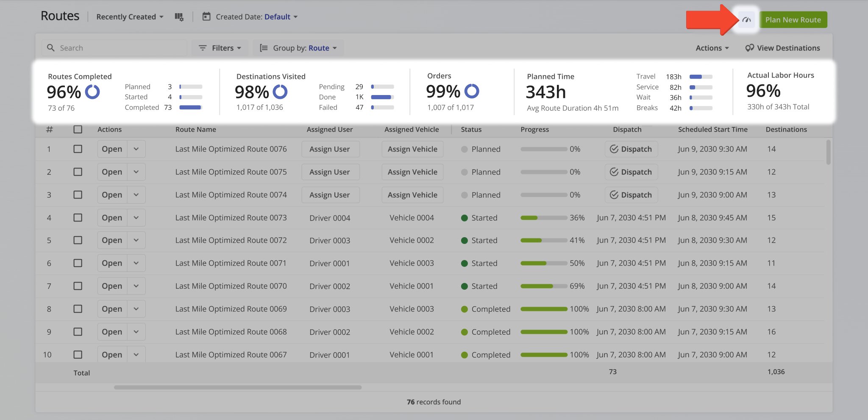Expand the chevron next to Open for Route 0073
Viewport: 868px width, 420px height.
(136, 218)
